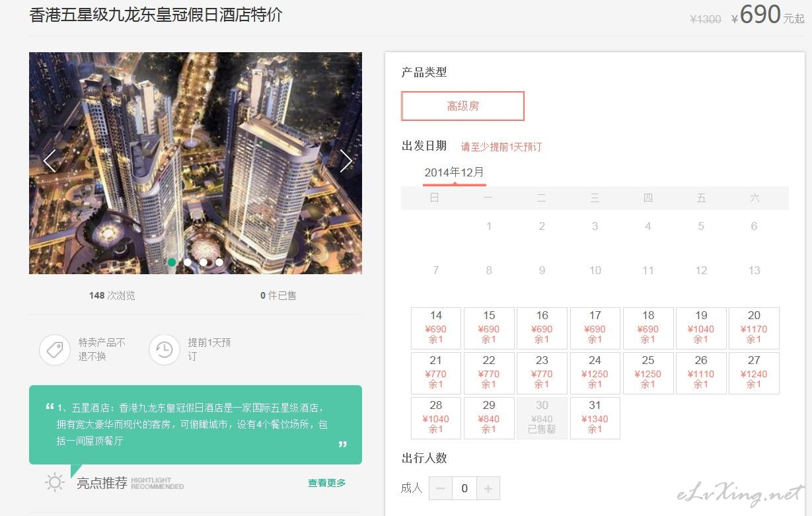This screenshot has width=812, height=516.
Task: Select December 28 at ¥1040
Action: tap(436, 418)
